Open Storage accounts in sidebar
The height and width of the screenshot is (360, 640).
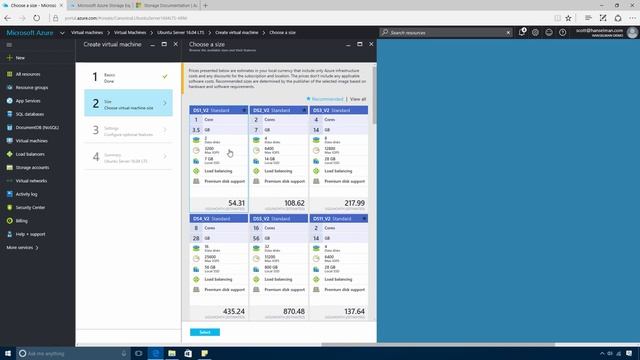tap(32, 167)
